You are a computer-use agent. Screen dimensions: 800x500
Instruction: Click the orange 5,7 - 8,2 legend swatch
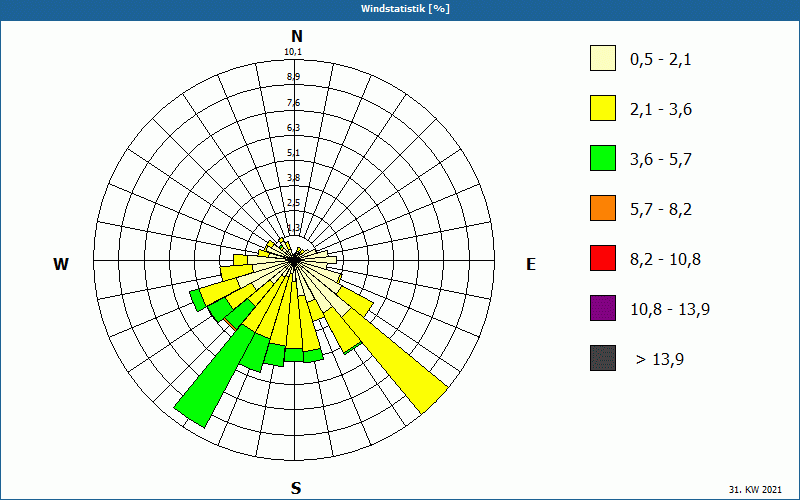pos(603,208)
